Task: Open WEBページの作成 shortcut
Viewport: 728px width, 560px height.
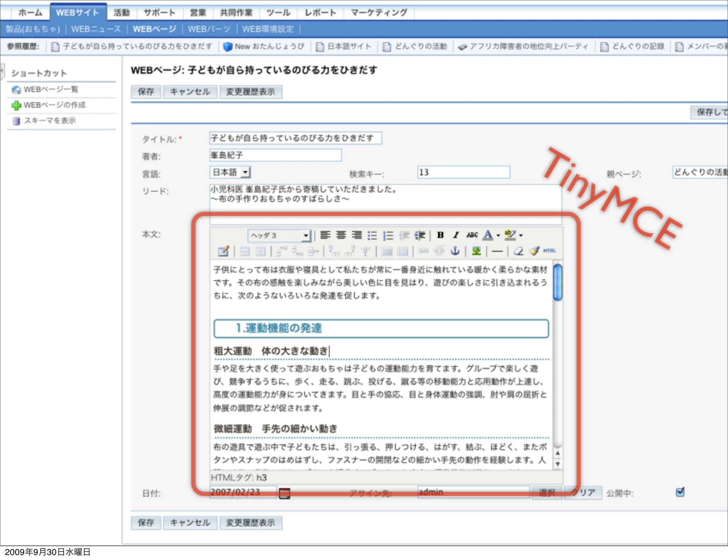Action: point(54,105)
